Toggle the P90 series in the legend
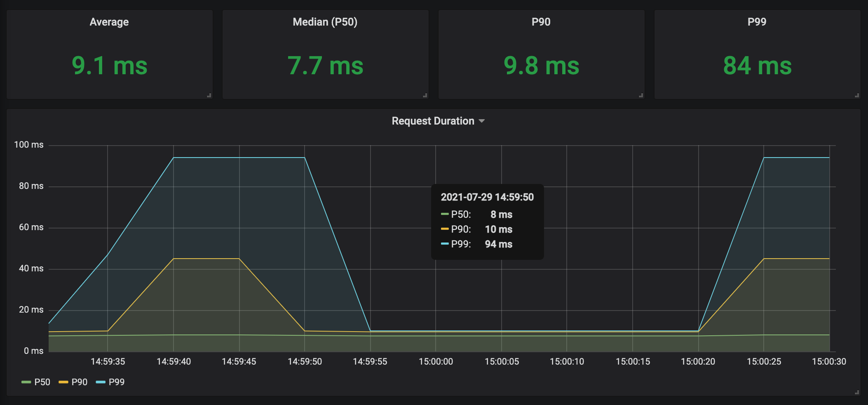868x405 pixels. click(79, 382)
